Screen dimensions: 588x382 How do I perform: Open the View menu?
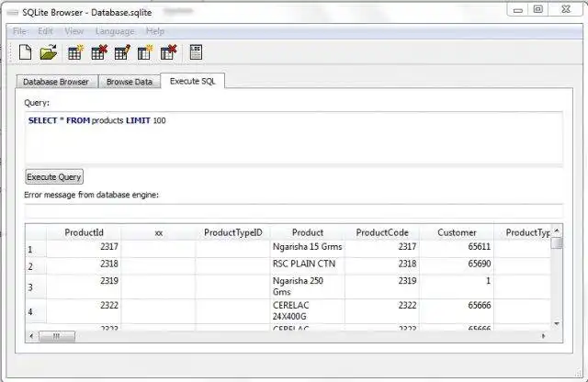click(x=73, y=31)
